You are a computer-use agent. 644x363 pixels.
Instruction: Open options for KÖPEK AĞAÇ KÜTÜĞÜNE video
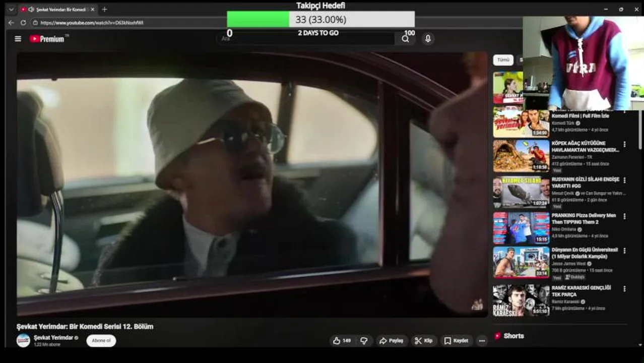click(x=624, y=144)
